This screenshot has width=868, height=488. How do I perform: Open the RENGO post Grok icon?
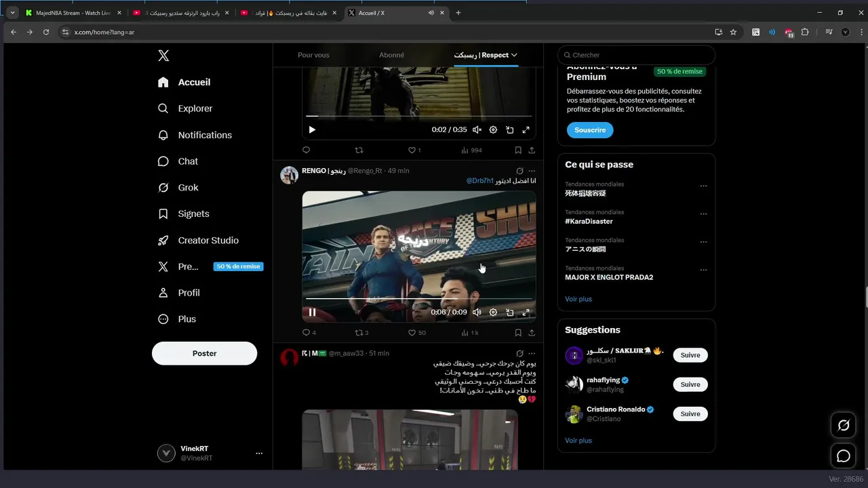(x=519, y=171)
